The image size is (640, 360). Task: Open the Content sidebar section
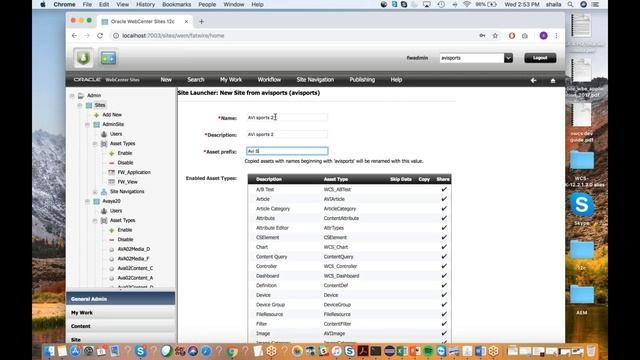tap(120, 326)
